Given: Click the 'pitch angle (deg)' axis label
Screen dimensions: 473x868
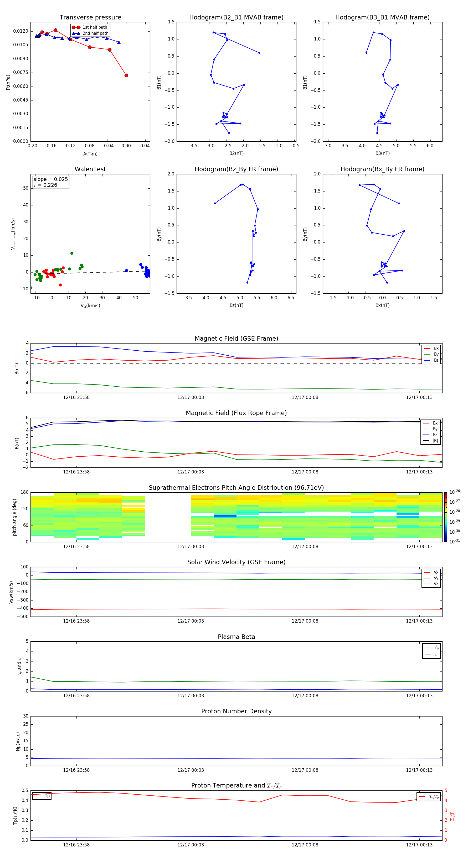Looking at the screenshot, I should point(14,517).
